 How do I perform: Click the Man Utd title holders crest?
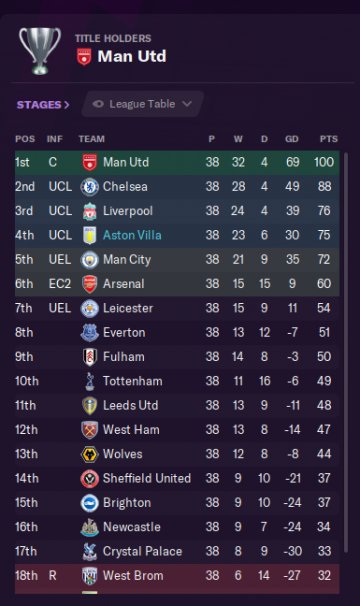[x=84, y=57]
